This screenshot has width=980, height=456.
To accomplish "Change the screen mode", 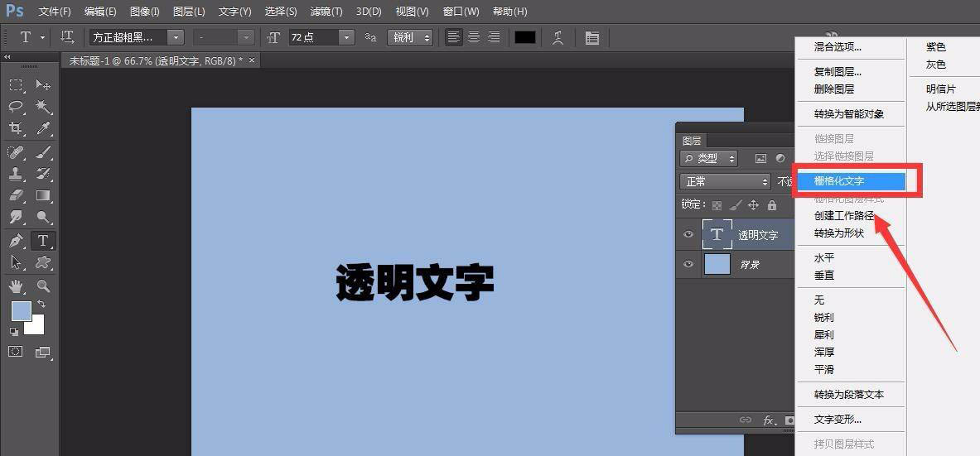I will pyautogui.click(x=42, y=353).
